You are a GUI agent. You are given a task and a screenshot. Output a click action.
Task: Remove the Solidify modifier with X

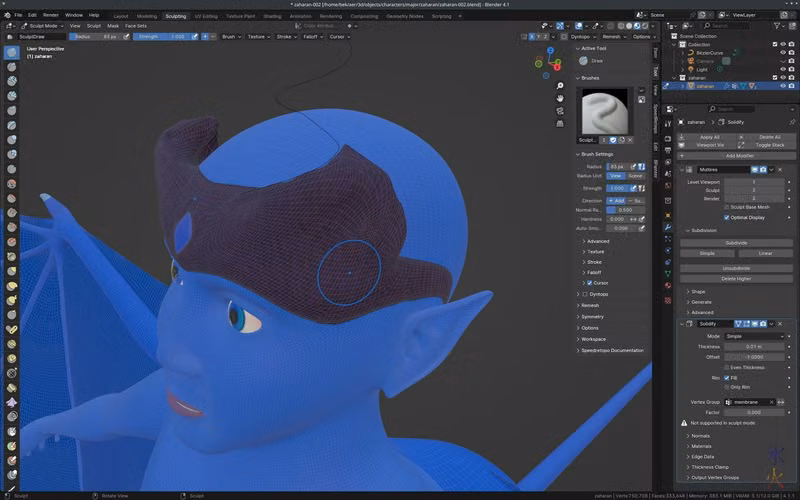point(780,323)
